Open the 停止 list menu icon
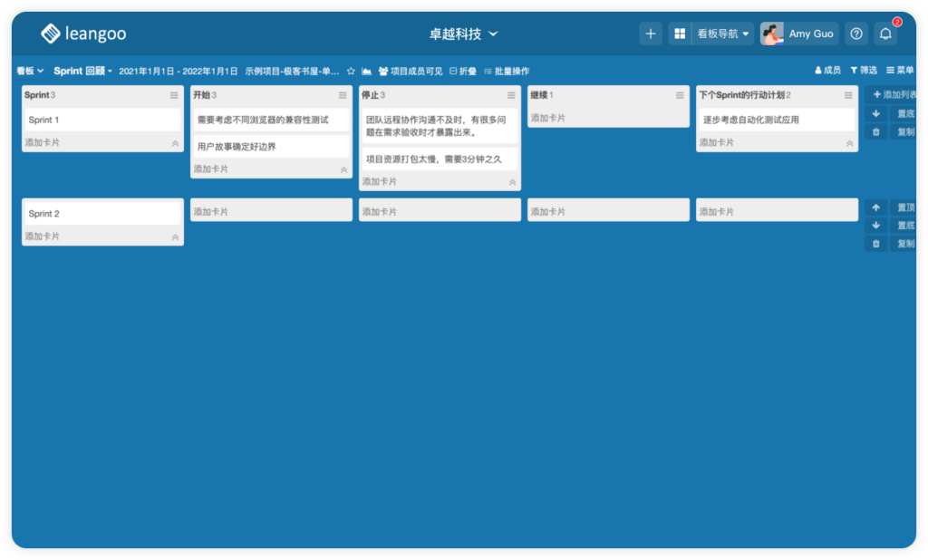 (510, 94)
